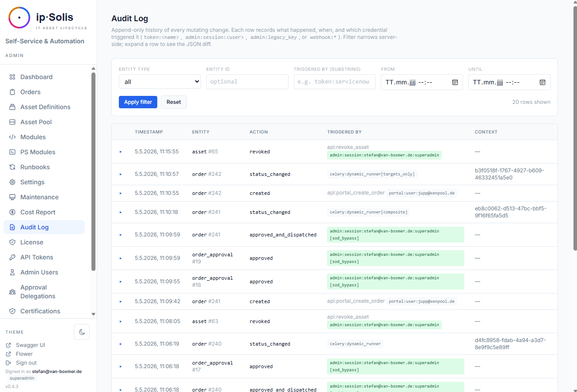Expand order #240 status_changed row
The width and height of the screenshot is (577, 392).
coord(121,344)
